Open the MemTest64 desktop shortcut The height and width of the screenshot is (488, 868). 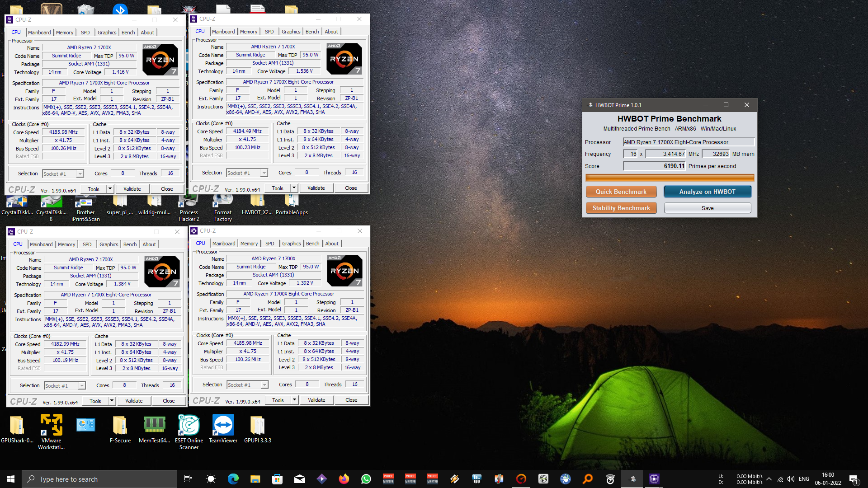click(154, 429)
